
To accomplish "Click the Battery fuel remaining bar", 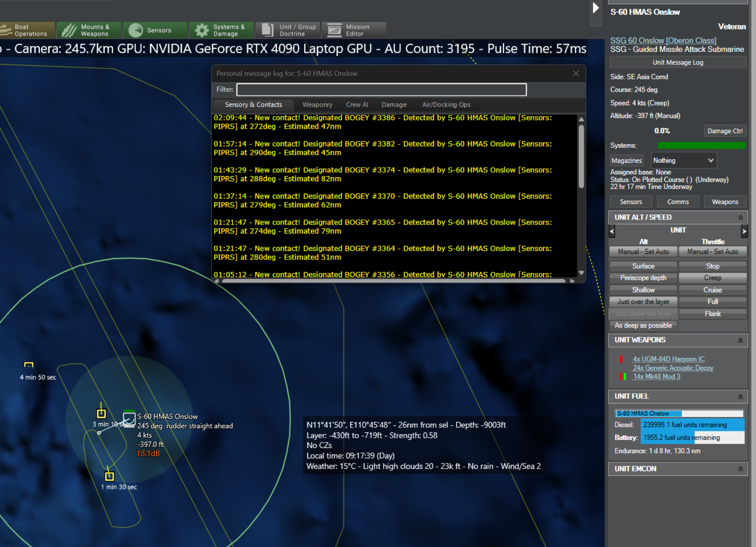I will coord(692,437).
